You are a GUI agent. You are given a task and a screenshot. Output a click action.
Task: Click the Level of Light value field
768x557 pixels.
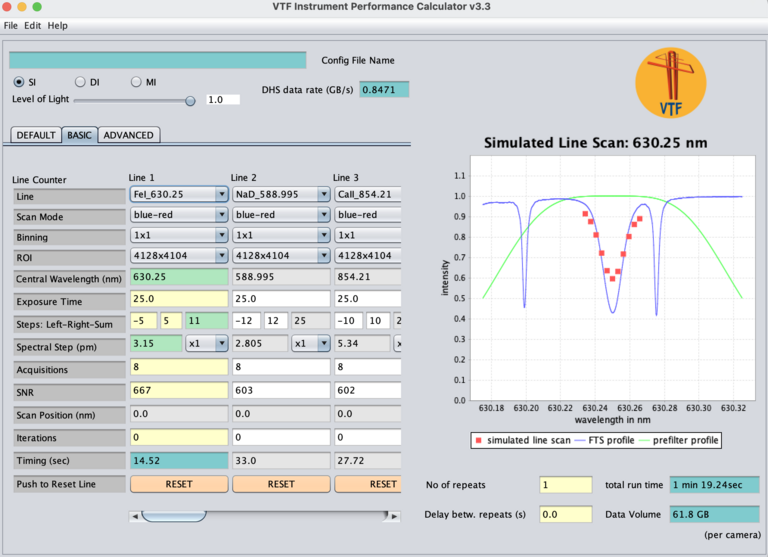pos(223,99)
